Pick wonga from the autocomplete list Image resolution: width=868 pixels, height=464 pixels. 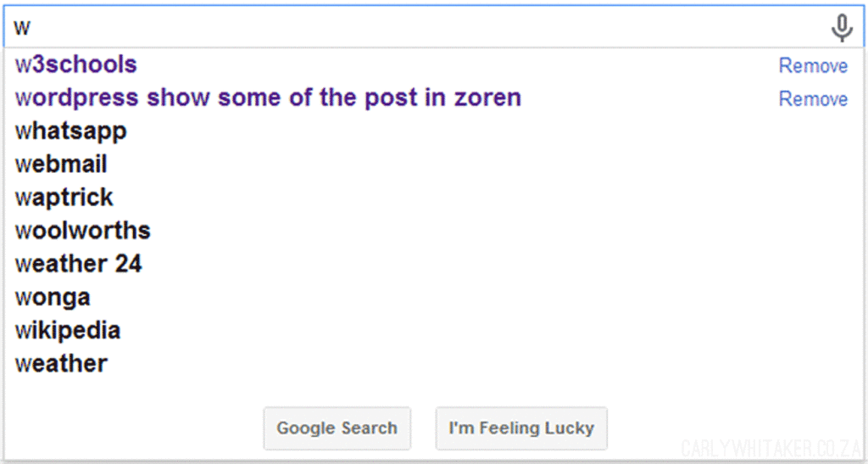tap(53, 297)
